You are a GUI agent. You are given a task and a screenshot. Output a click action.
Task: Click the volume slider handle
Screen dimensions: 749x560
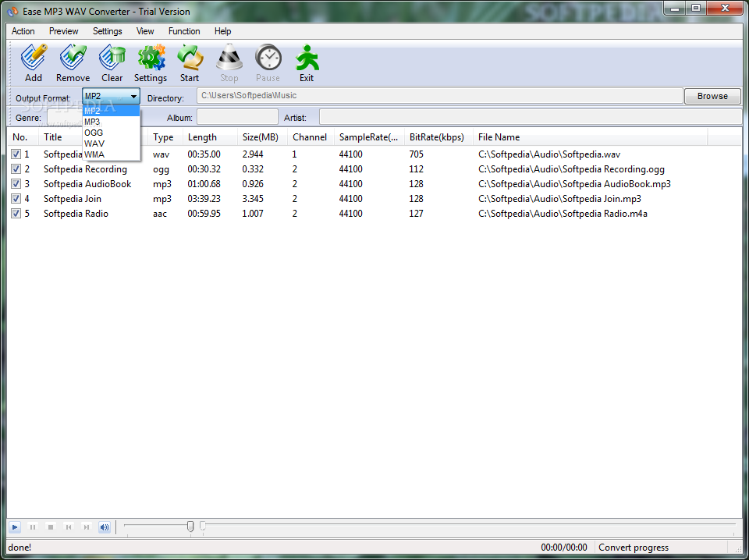pyautogui.click(x=190, y=526)
